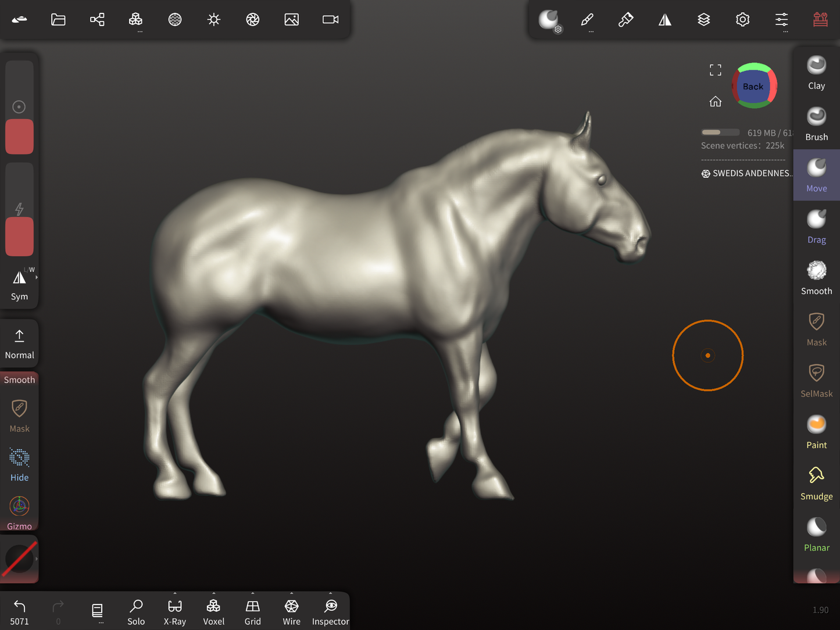Viewport: 840px width, 630px height.
Task: Pick the Paint tool
Action: tap(816, 432)
